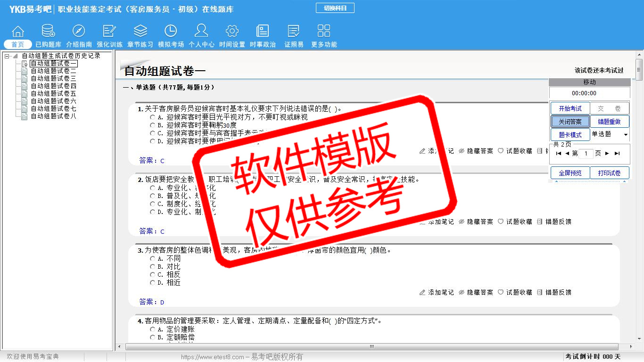Select option A for question 1
Image resolution: width=644 pixels, height=362 pixels.
click(x=152, y=117)
